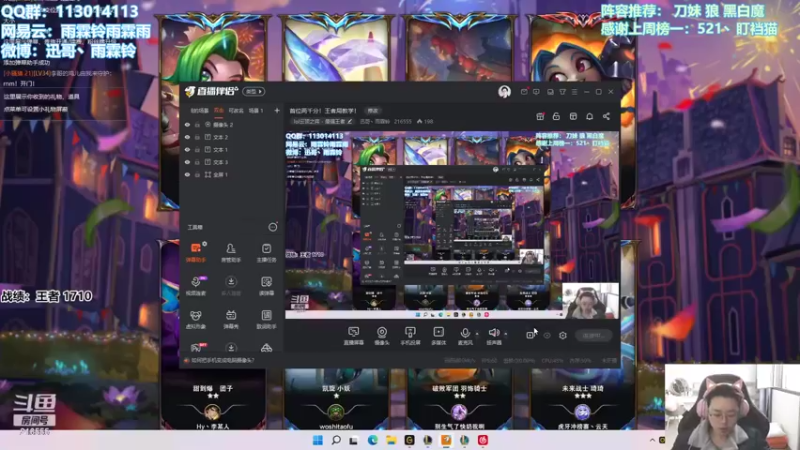The width and height of the screenshot is (800, 450).
Task: Open the 弹幕秀 danmaku show tool
Action: 231,319
